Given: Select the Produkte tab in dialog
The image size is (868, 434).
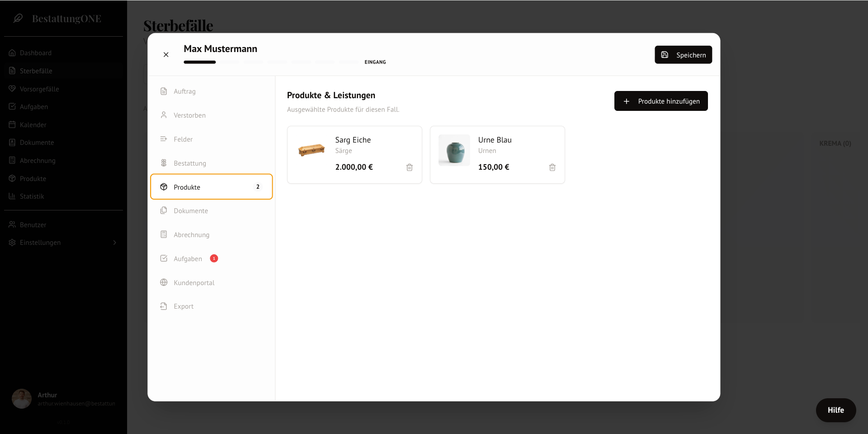Looking at the screenshot, I should 212,187.
